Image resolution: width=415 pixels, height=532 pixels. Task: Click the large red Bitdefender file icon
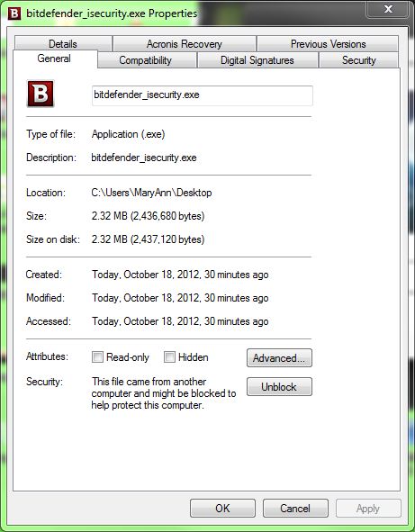click(x=41, y=94)
